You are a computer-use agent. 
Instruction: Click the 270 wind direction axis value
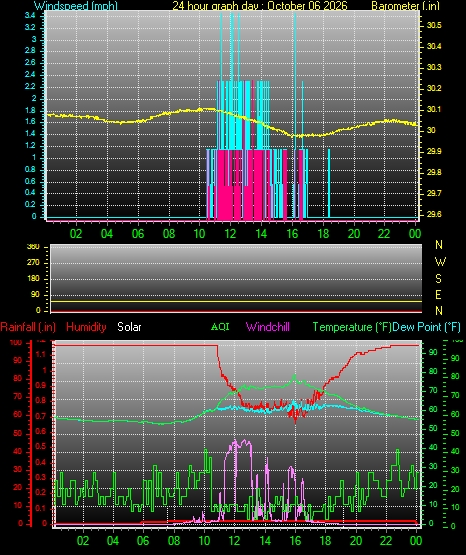click(x=33, y=263)
